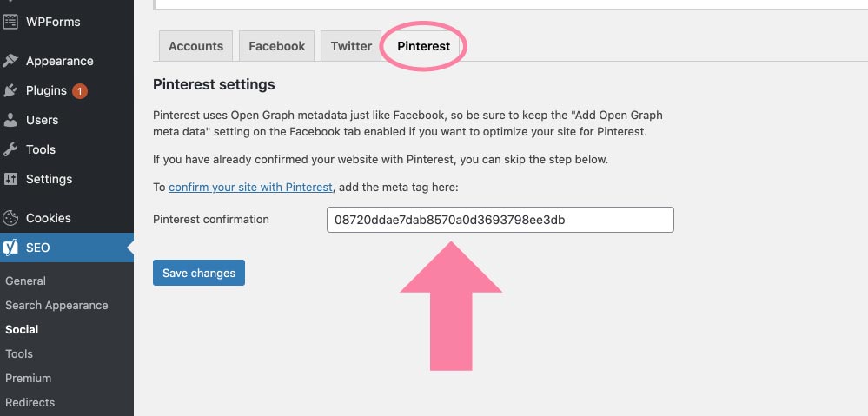This screenshot has height=416, width=868.
Task: Click the Cookies cookie icon
Action: pyautogui.click(x=10, y=218)
